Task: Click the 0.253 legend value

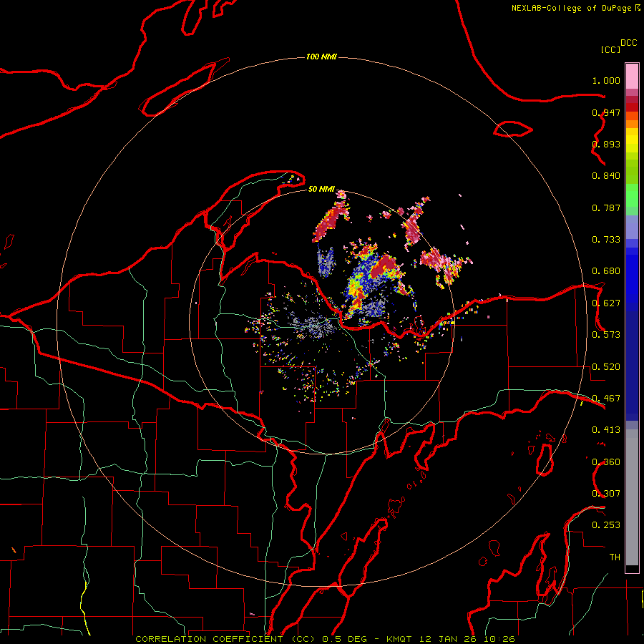Action: (606, 525)
